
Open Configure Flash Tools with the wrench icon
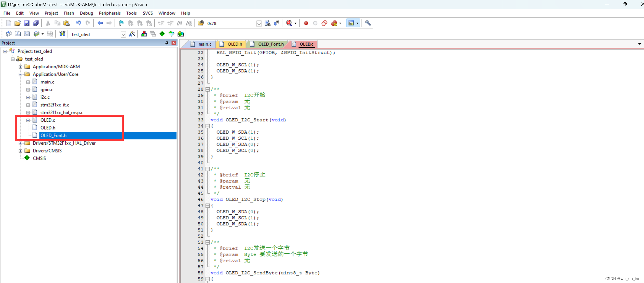(x=368, y=23)
